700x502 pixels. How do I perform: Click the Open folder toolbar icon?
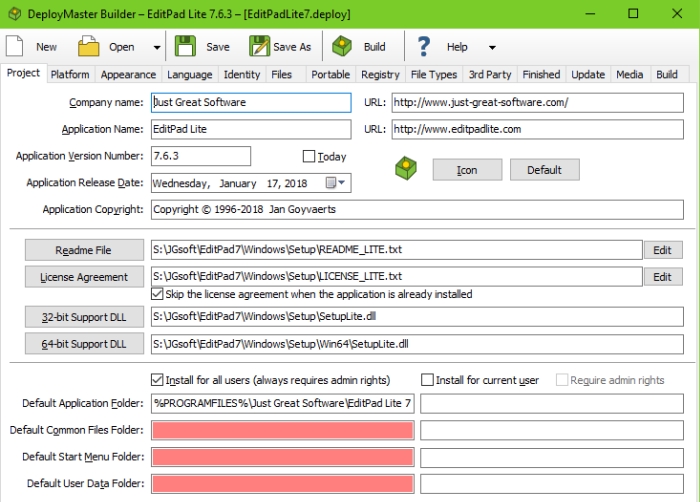tap(89, 46)
